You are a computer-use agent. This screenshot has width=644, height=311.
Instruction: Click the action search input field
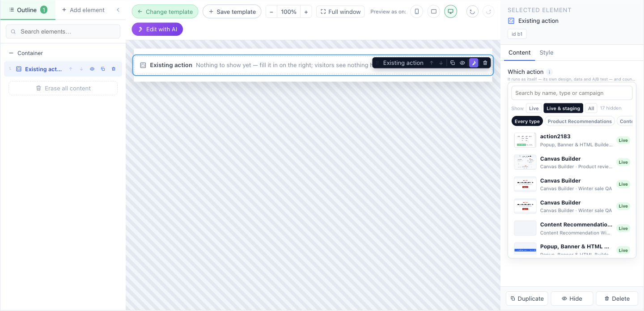[572, 93]
